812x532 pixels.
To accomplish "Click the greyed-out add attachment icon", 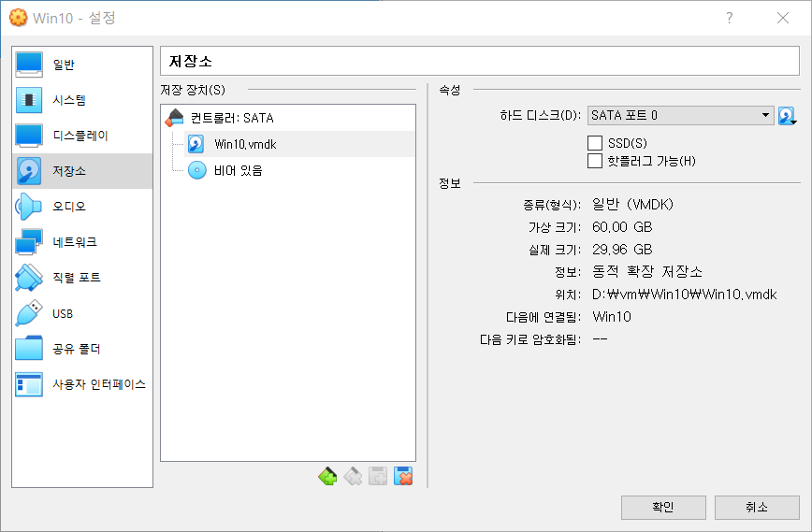I will [x=378, y=476].
